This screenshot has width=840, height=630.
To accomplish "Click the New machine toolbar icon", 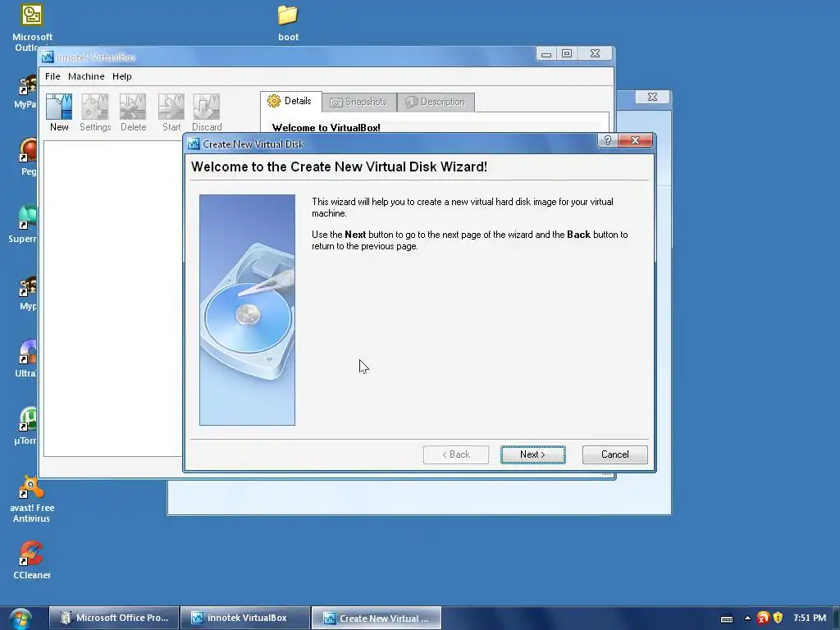I will click(x=59, y=112).
